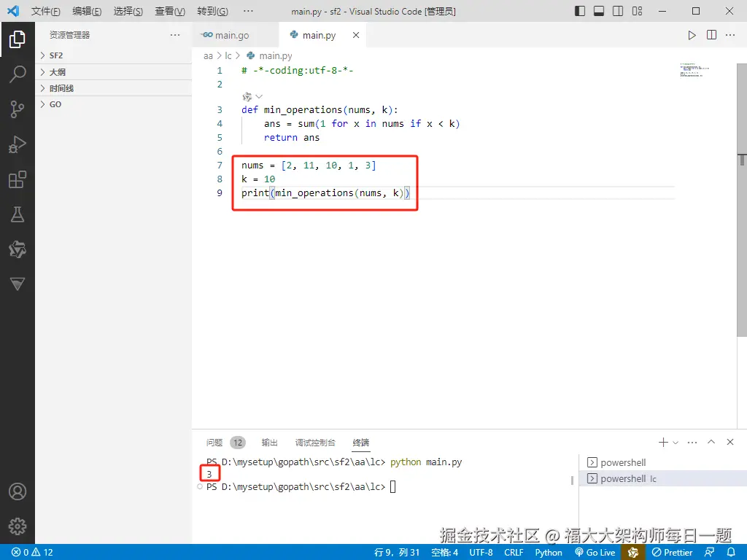The width and height of the screenshot is (747, 560).
Task: Switch to the 调试控制台 tab
Action: (315, 443)
